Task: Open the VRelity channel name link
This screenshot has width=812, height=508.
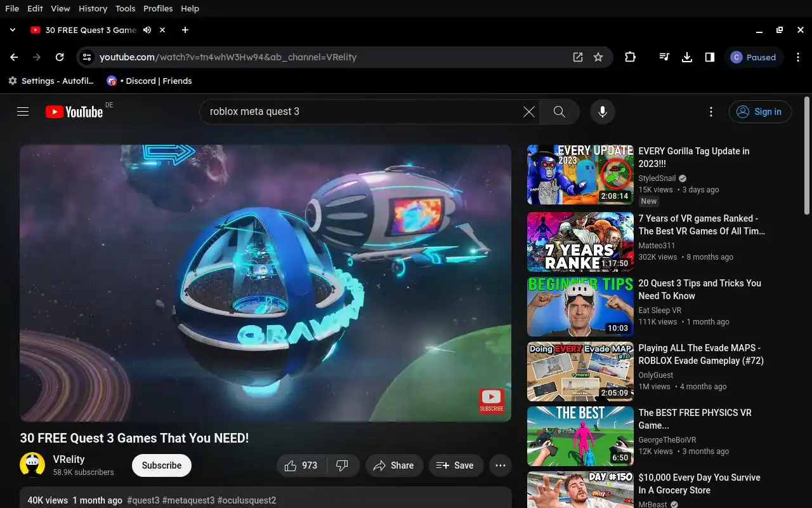Action: 69,459
